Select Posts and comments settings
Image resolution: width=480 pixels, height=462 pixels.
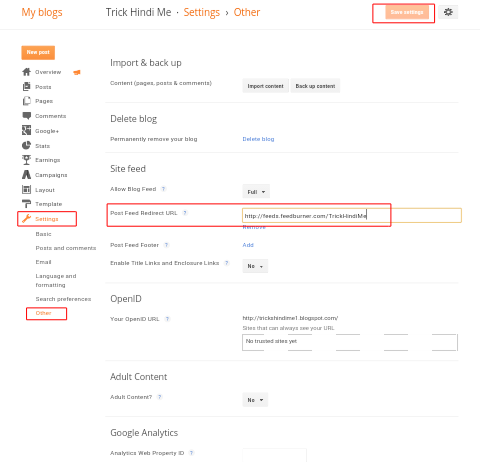coord(66,248)
